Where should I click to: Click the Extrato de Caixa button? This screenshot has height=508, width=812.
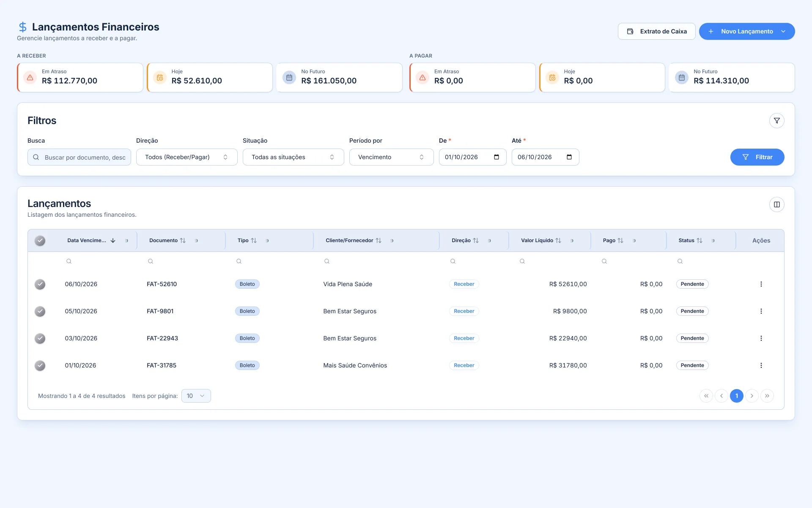[x=656, y=31]
